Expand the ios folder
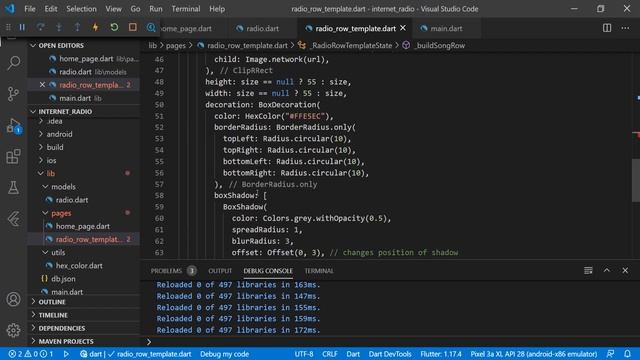Image resolution: width=640 pixels, height=360 pixels. click(x=51, y=160)
